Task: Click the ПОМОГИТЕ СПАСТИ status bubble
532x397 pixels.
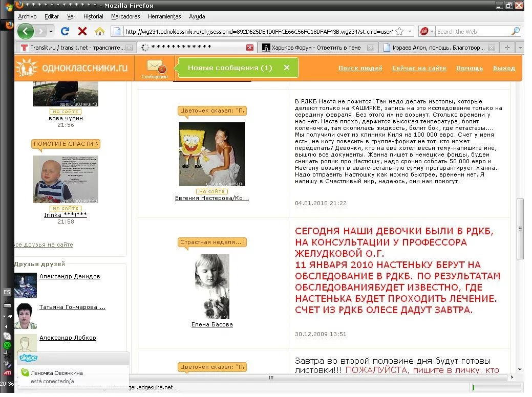Action: [x=66, y=144]
